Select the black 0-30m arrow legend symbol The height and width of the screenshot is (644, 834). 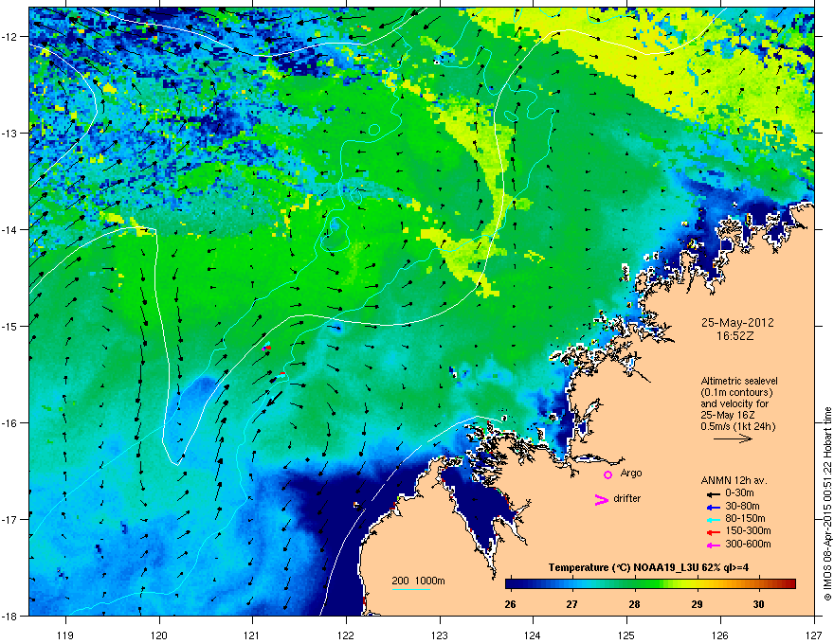[713, 493]
